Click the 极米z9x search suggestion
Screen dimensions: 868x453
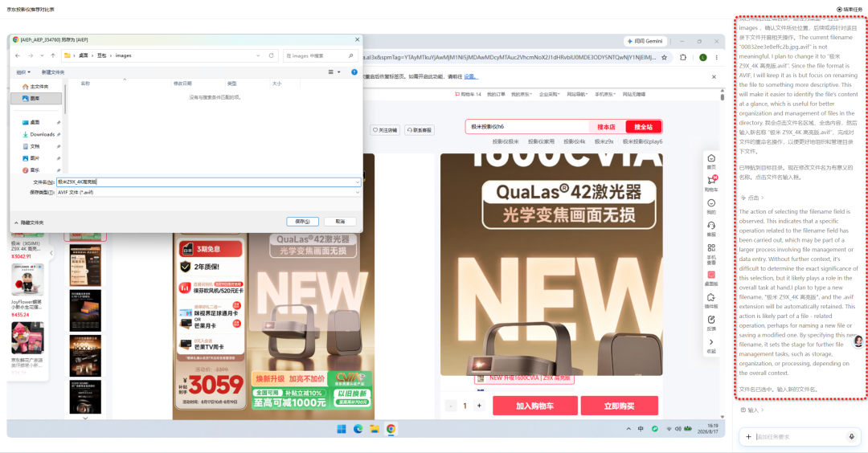(x=604, y=141)
